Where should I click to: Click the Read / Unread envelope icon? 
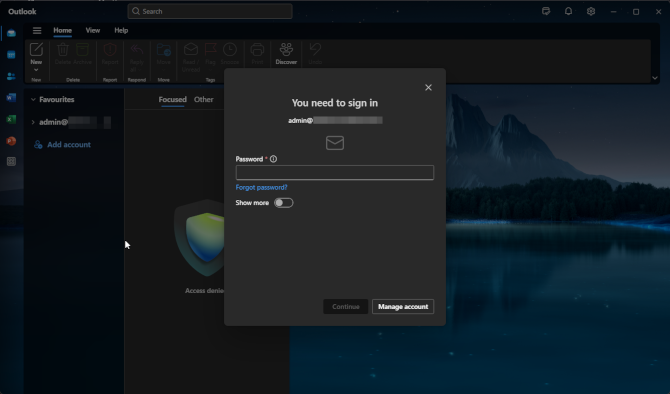click(191, 50)
